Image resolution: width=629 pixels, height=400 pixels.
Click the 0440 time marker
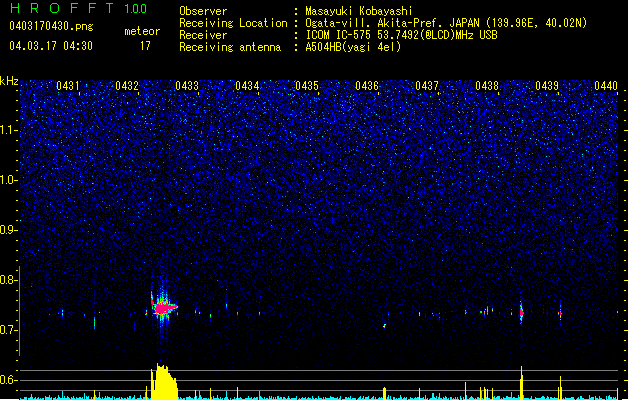click(x=606, y=86)
